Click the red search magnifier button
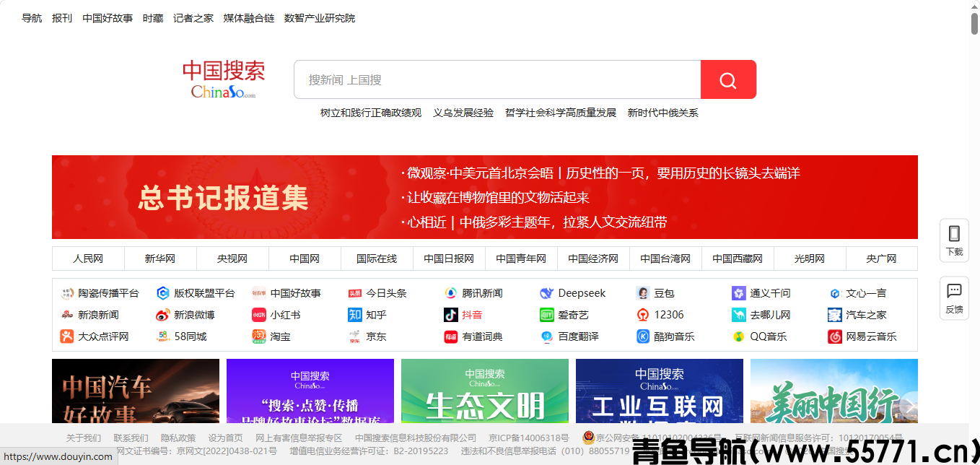 click(x=728, y=79)
